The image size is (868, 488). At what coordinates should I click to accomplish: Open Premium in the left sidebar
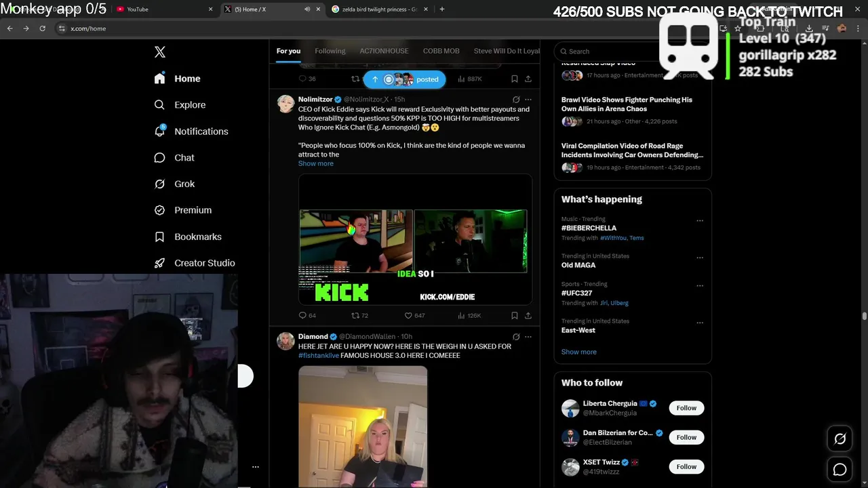[183, 210]
